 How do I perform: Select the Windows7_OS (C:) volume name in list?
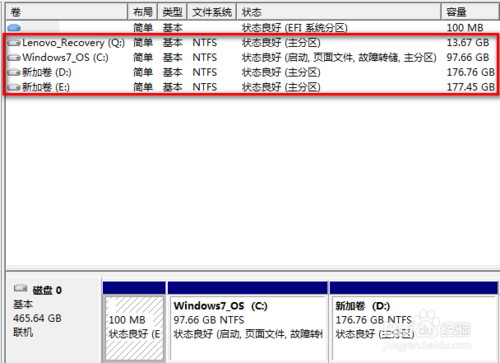(x=65, y=57)
